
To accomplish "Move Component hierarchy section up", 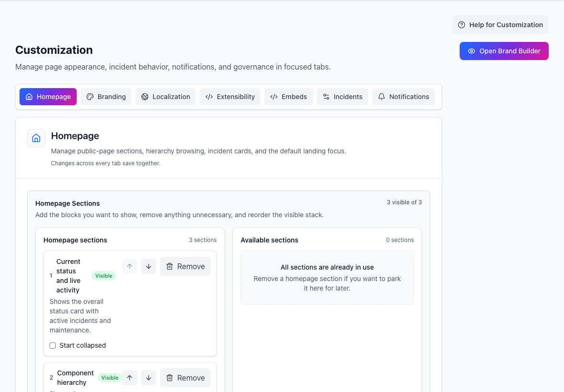I will 130,378.
